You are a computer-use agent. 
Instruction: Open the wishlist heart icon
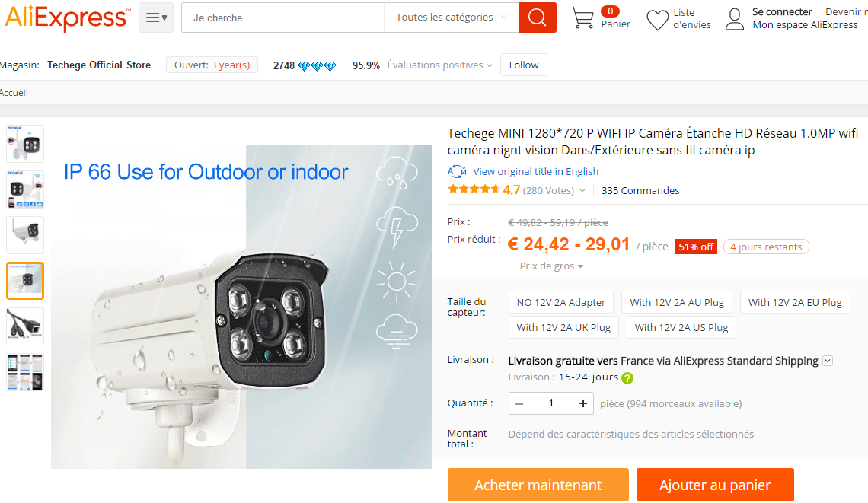(x=658, y=20)
